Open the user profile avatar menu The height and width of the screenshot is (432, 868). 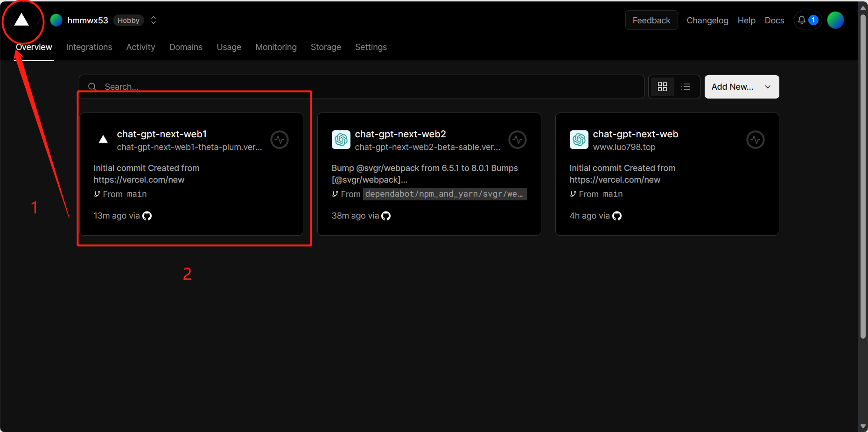coord(835,20)
